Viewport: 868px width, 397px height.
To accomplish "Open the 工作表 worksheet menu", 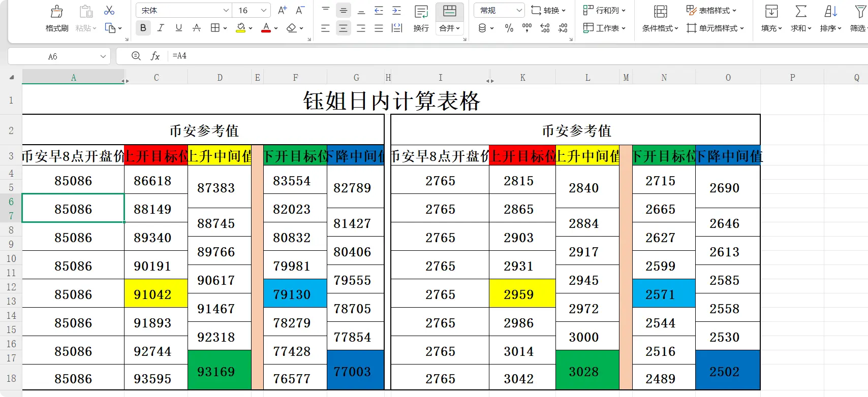I will click(x=604, y=28).
